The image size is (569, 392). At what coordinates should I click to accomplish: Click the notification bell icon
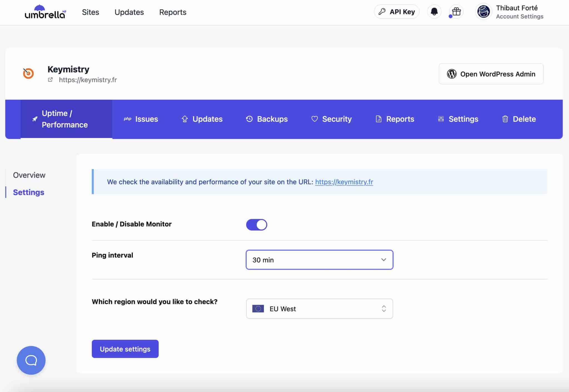point(434,12)
